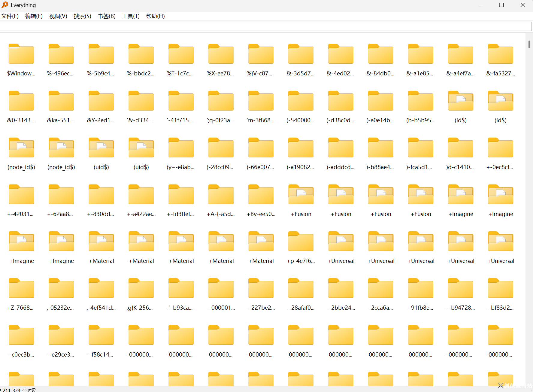
Task: Click the vertical scrollbar thumb
Action: point(529,44)
